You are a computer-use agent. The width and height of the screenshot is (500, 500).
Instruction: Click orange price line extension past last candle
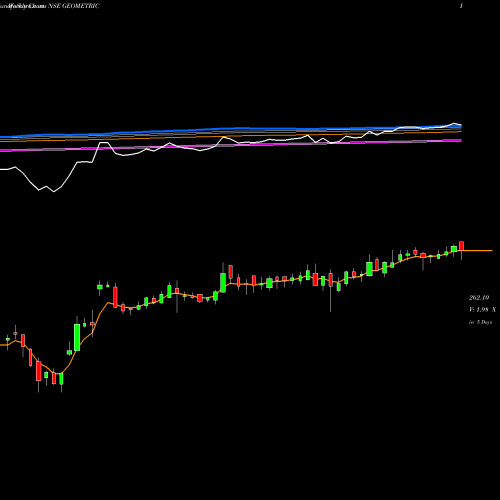click(x=478, y=250)
